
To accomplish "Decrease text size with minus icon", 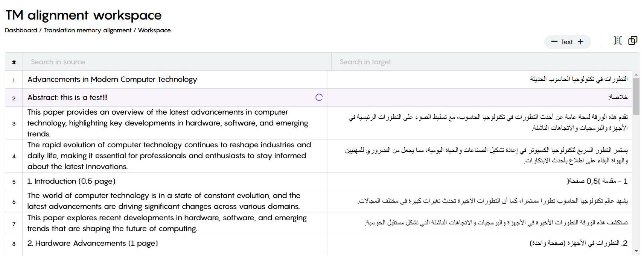I will [x=554, y=42].
